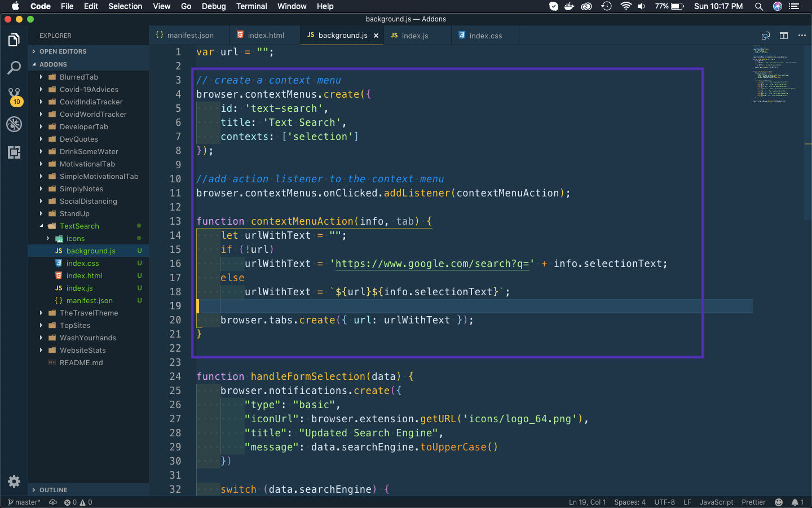Open the Terminal menu
Screen dimensions: 812x508
click(251, 6)
